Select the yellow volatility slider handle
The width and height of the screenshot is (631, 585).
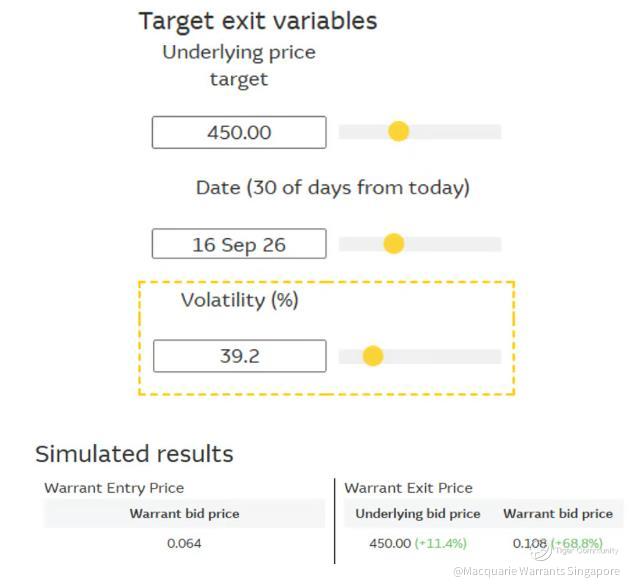pos(373,356)
